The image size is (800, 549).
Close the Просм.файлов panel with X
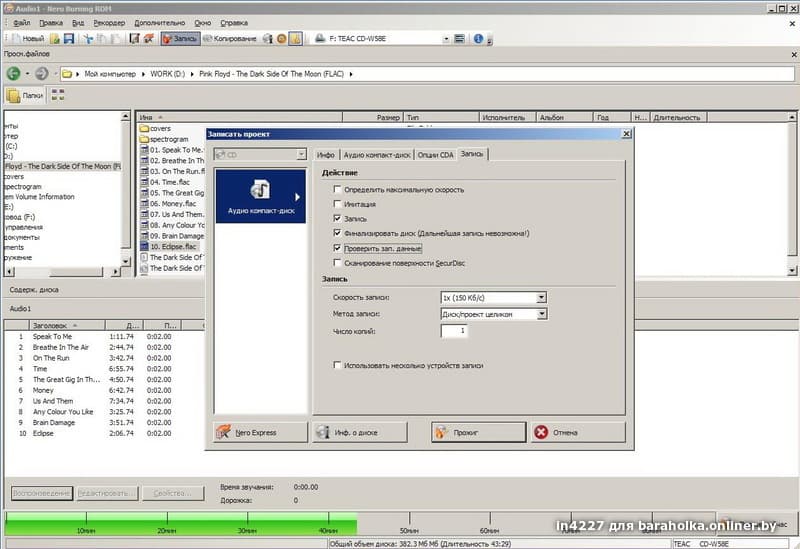pos(794,54)
